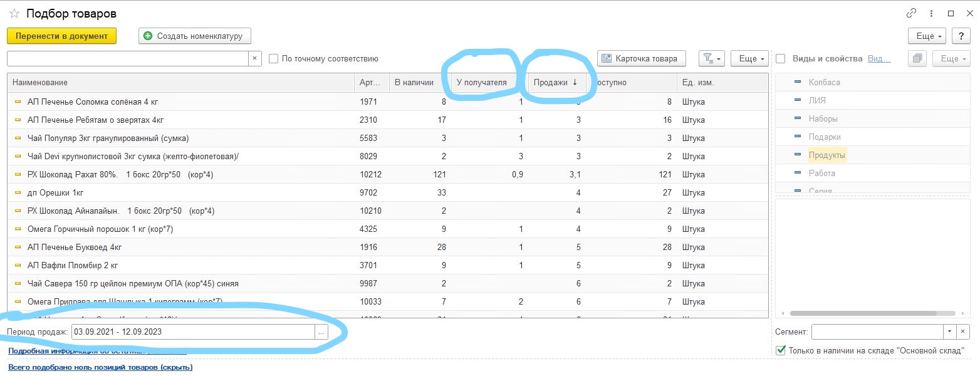Viewport: 980px width, 376px height.
Task: Open the Сегмент dropdown arrow
Action: coord(950,332)
